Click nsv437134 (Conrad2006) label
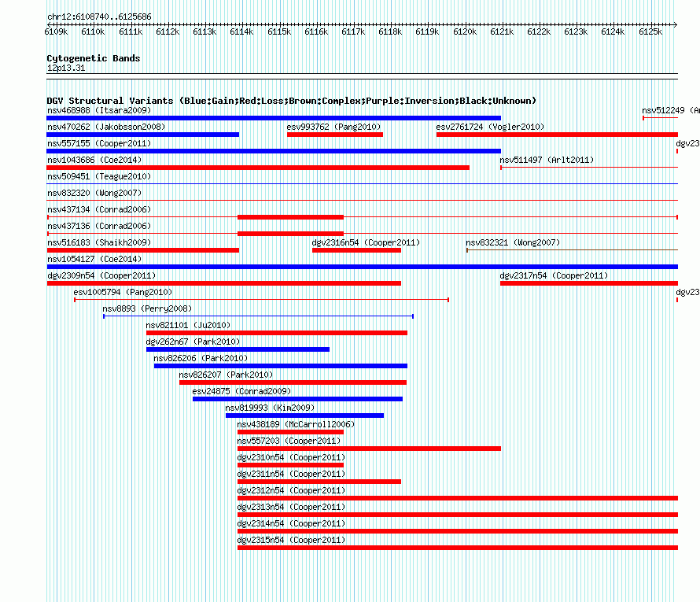 pyautogui.click(x=99, y=209)
